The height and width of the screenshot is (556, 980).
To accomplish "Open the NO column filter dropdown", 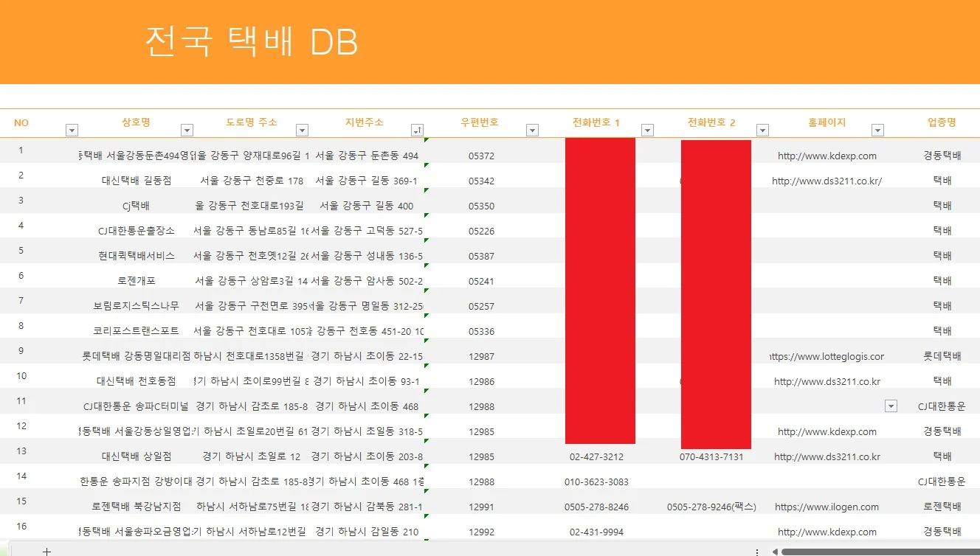I will (72, 131).
